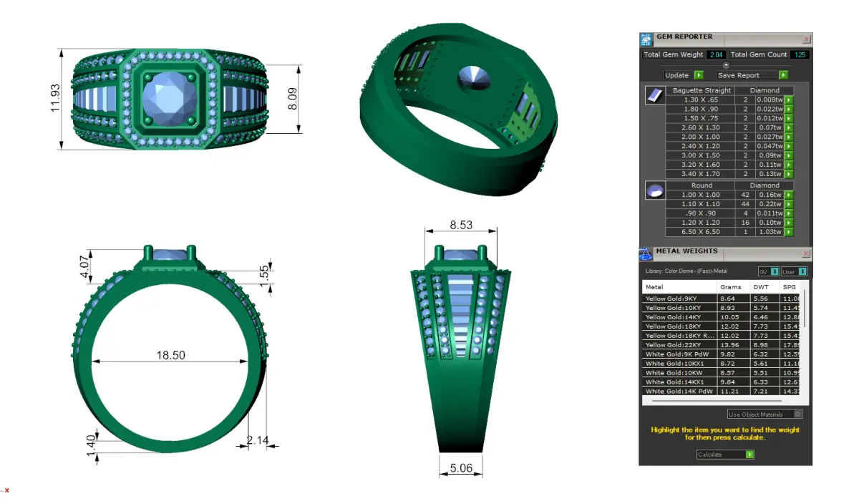This screenshot has width=859, height=504.
Task: Sort by the Grams column header
Action: point(734,287)
